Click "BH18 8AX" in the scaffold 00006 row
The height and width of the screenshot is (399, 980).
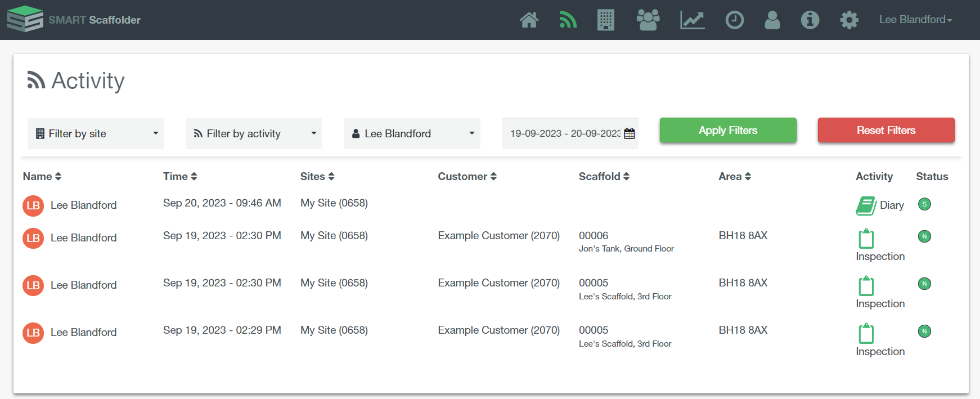pyautogui.click(x=743, y=235)
